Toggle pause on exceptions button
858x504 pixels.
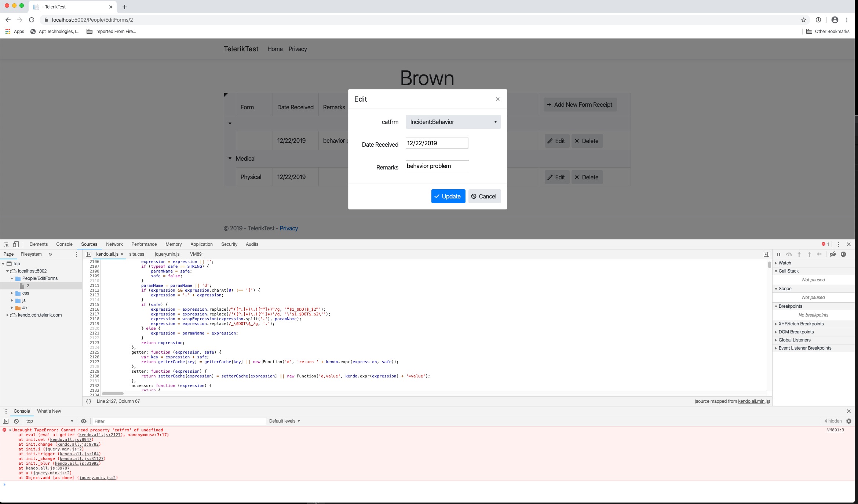[843, 254]
